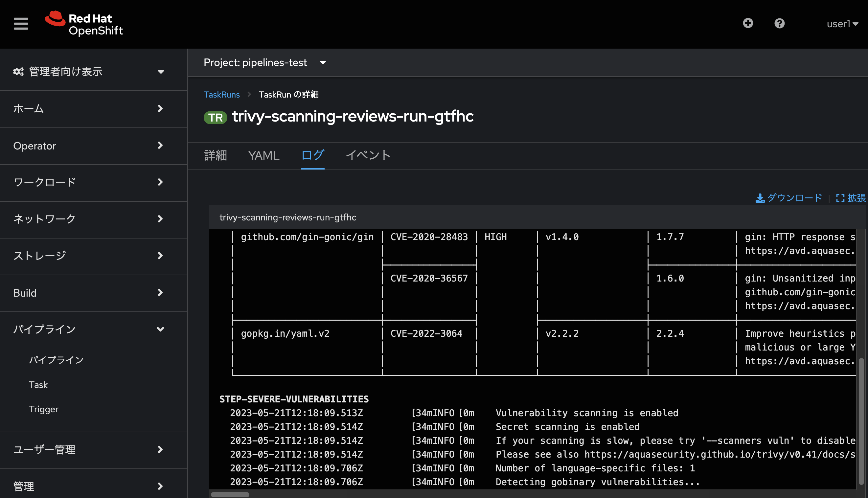Click the 1.7.7 fixed version cell
868x498 pixels.
point(670,237)
